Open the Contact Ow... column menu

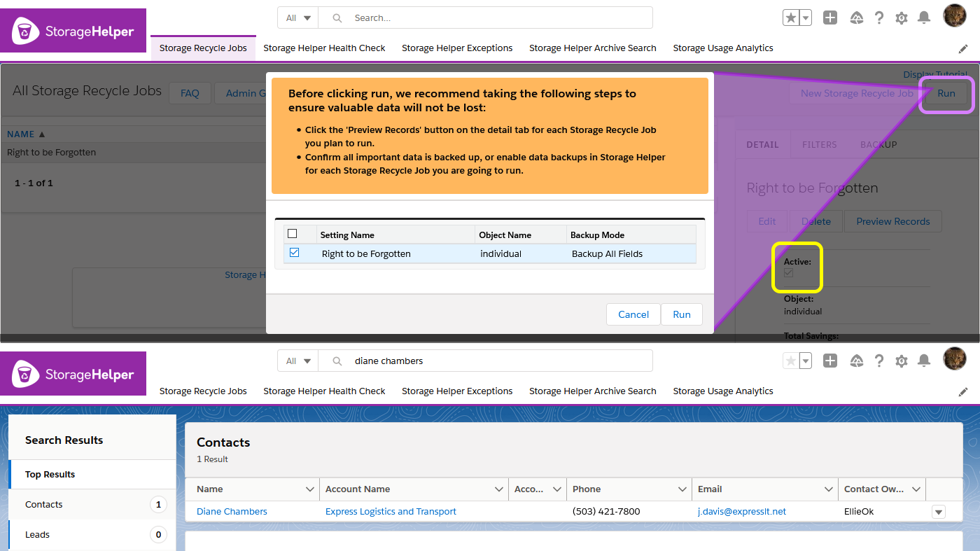coord(916,489)
